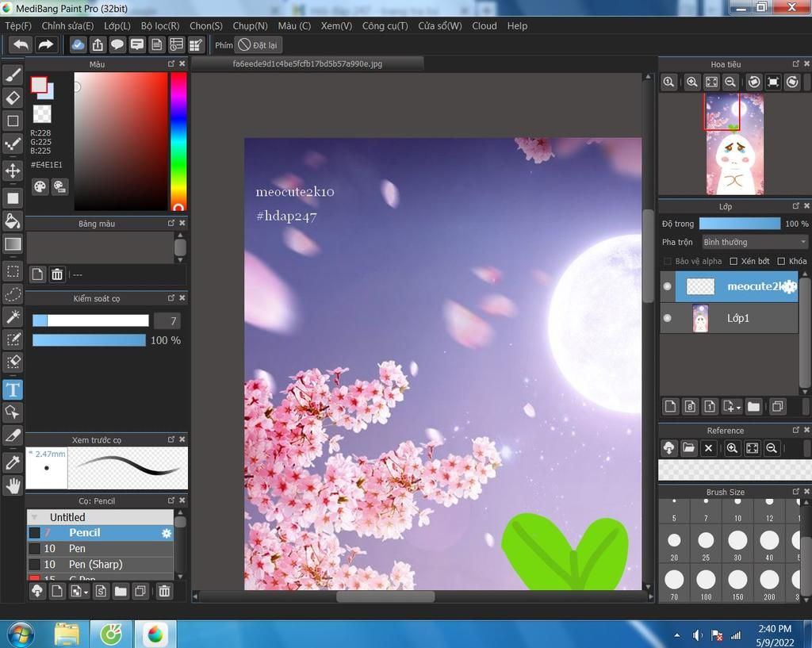This screenshot has height=648, width=812.
Task: Open add layer dropdown arrow
Action: point(738,408)
